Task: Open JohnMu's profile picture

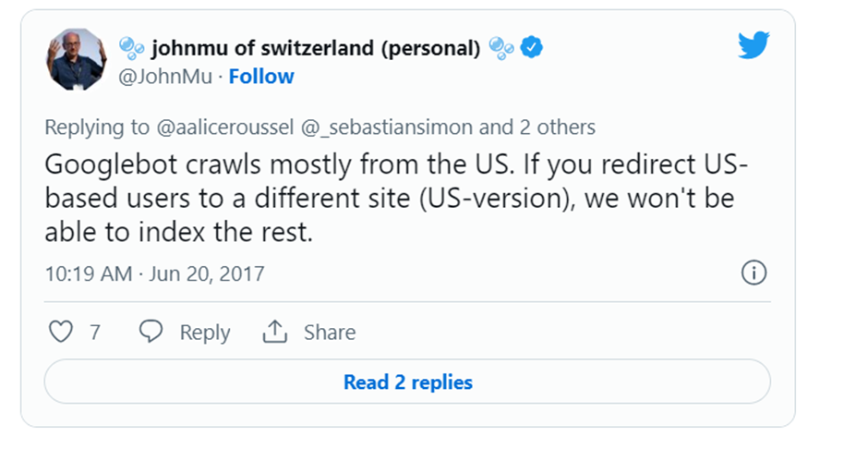Action: pyautogui.click(x=77, y=59)
